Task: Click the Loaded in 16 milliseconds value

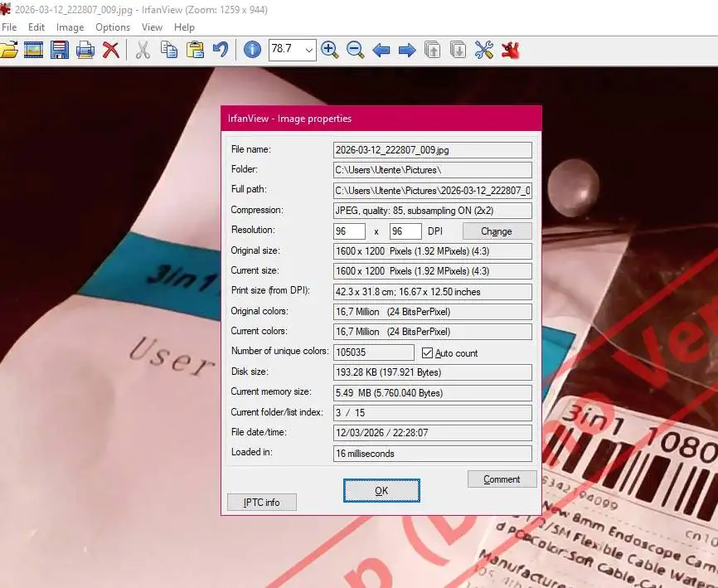Action: click(432, 454)
